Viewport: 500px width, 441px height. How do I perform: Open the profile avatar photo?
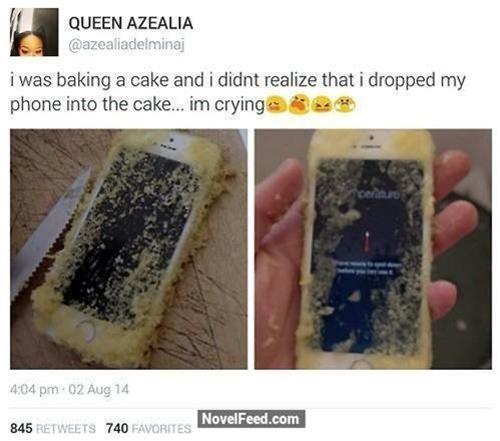click(34, 32)
